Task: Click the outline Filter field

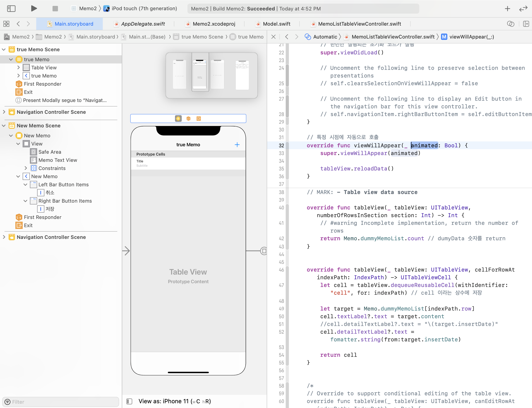Action: pos(63,402)
